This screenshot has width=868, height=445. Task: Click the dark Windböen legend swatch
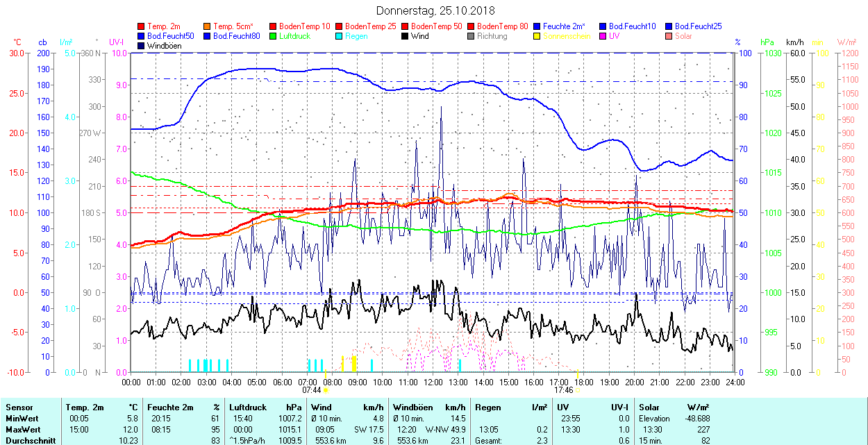pyautogui.click(x=142, y=46)
